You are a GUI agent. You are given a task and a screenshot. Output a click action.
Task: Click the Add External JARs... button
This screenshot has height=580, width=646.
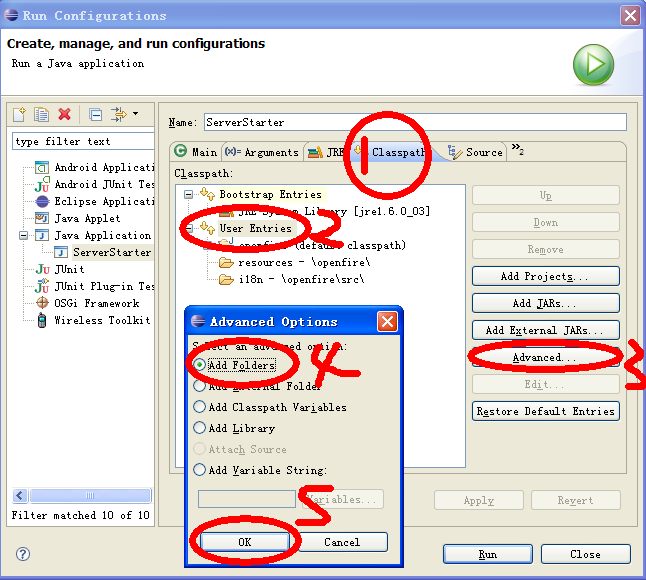pos(545,330)
